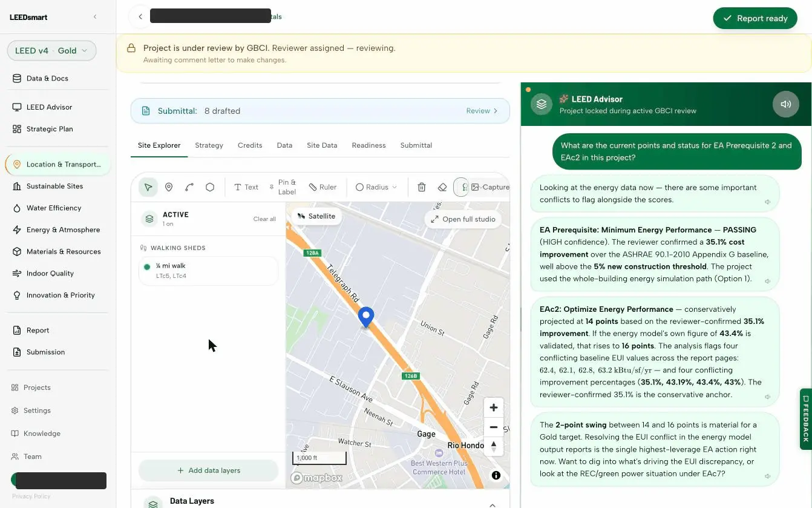812x508 pixels.
Task: Select the curved path drawing tool
Action: (189, 187)
